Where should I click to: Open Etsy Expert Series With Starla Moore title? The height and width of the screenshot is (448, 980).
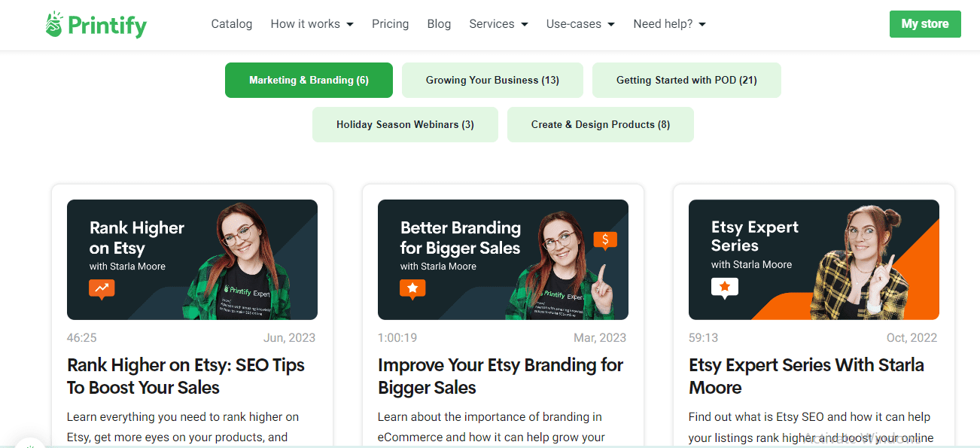pos(806,376)
